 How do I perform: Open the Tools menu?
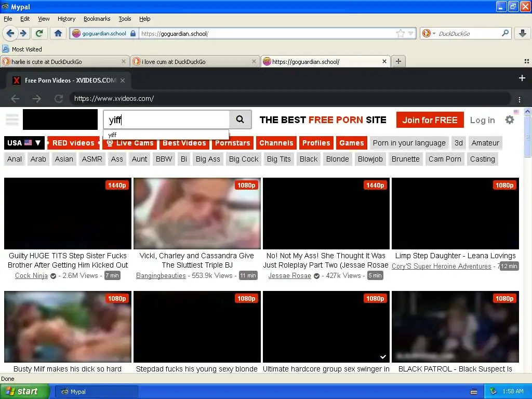point(125,19)
